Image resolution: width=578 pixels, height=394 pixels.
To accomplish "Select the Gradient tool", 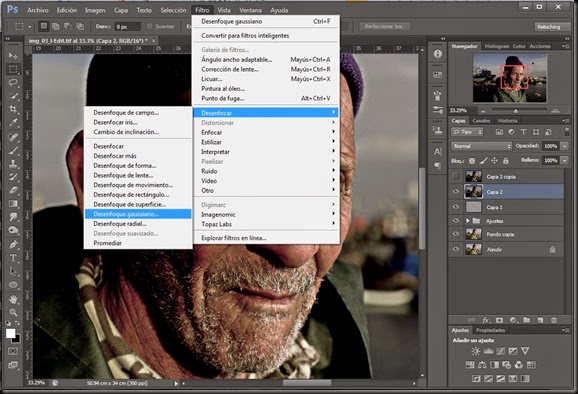I will click(x=13, y=203).
